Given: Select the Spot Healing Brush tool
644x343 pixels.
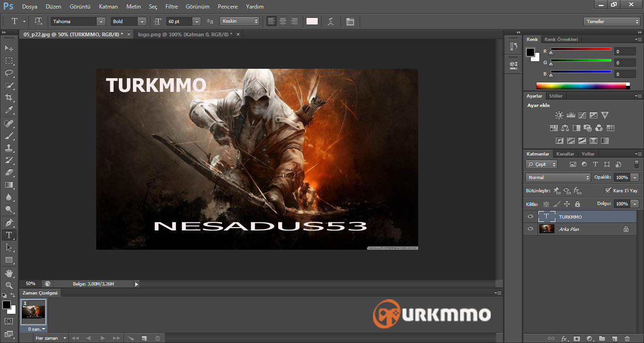Looking at the screenshot, I should [x=9, y=123].
